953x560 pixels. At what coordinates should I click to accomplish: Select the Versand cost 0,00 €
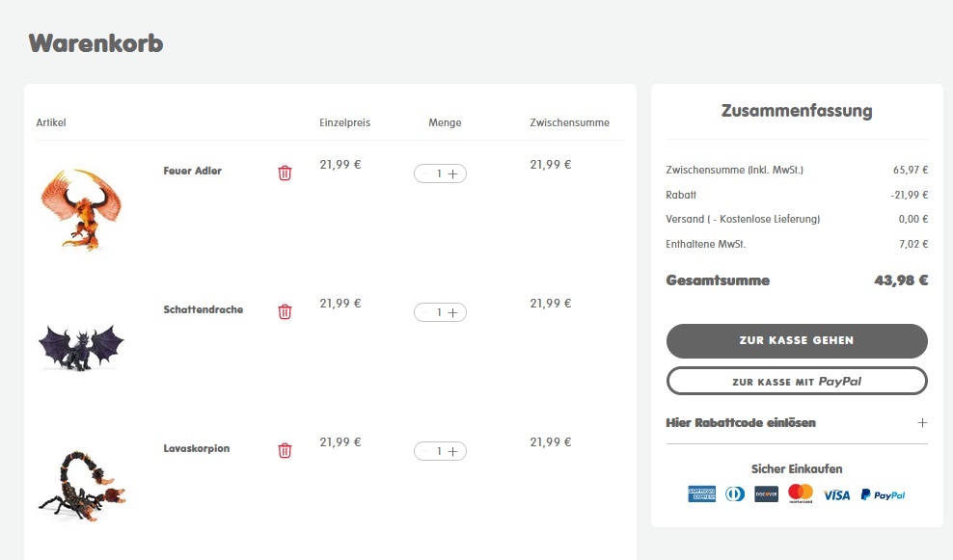(913, 219)
